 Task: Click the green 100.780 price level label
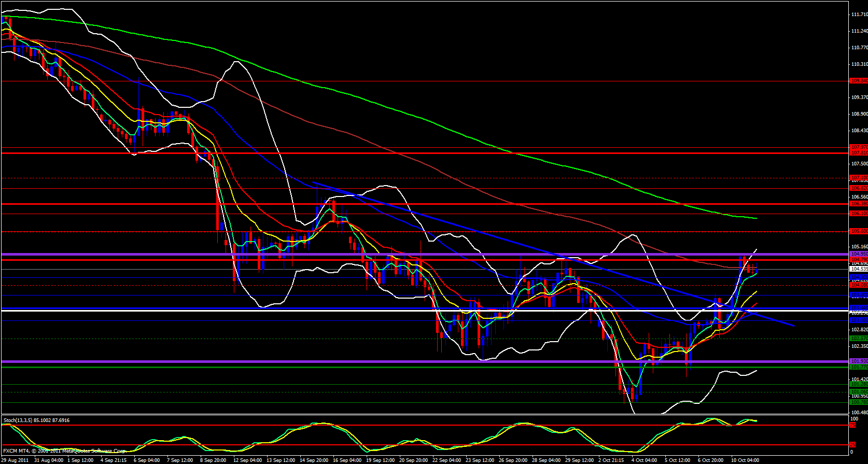[x=859, y=402]
